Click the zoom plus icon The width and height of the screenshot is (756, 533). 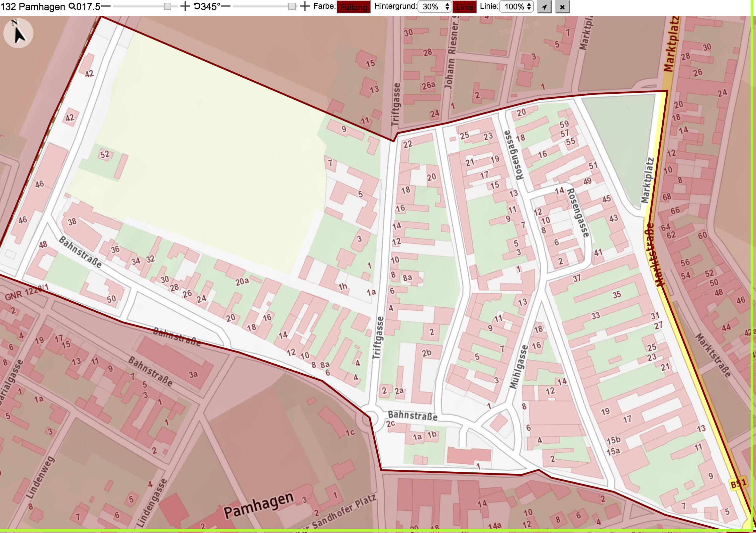(185, 6)
